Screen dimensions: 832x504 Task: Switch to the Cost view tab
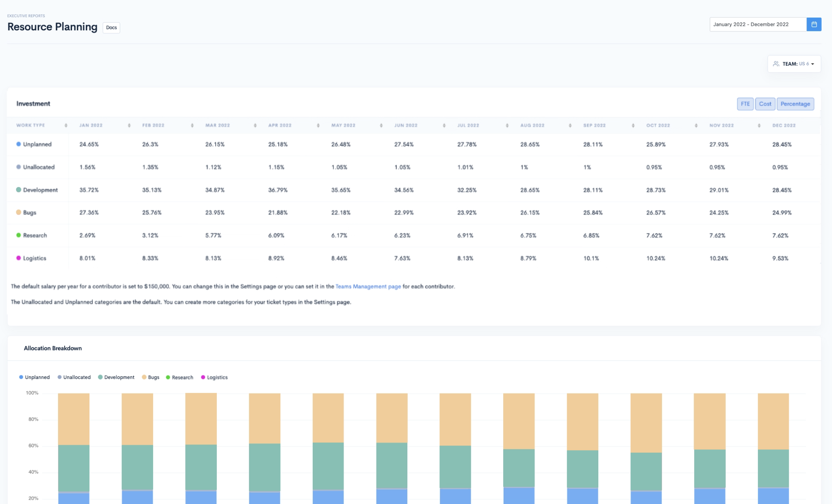coord(765,104)
